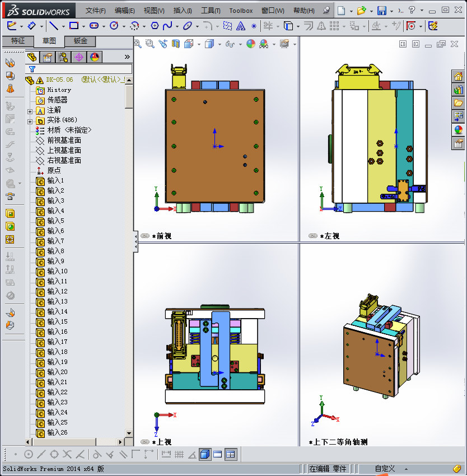Click Zoom to Area icon
This screenshot has width=467, height=476.
[x=150, y=44]
